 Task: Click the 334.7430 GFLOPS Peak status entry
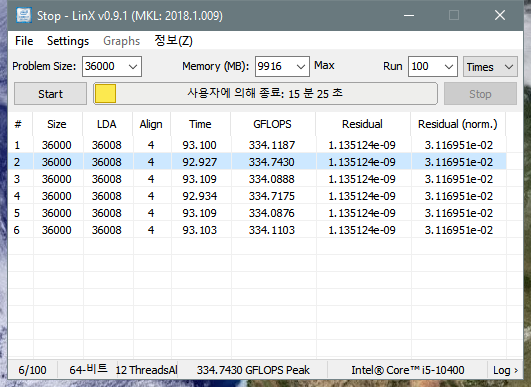(253, 370)
